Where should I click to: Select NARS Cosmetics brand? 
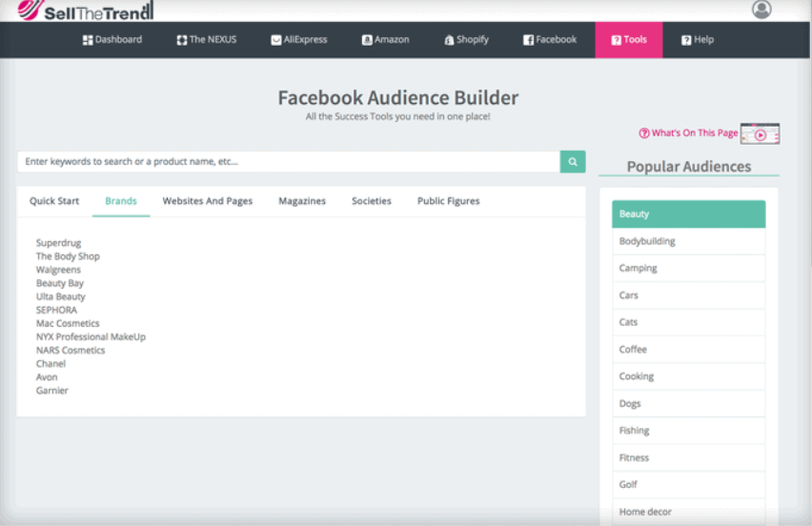(x=71, y=351)
